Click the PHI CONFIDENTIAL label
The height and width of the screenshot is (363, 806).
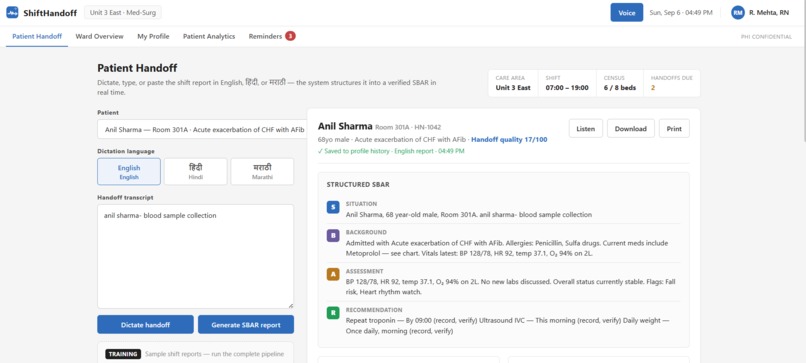tap(766, 37)
